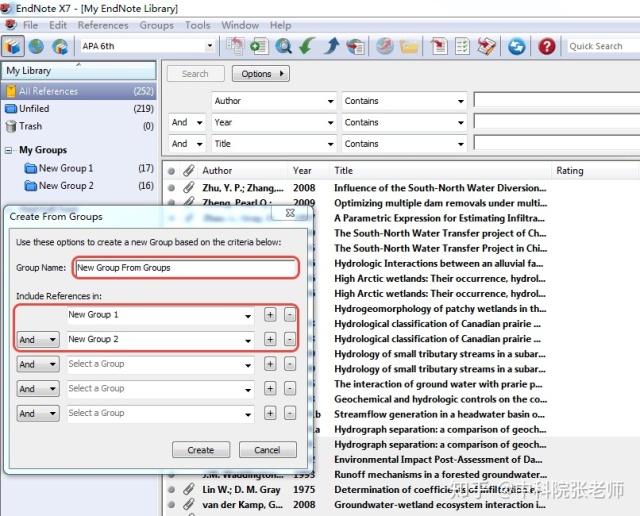
Task: Open the References menu
Action: click(x=103, y=25)
